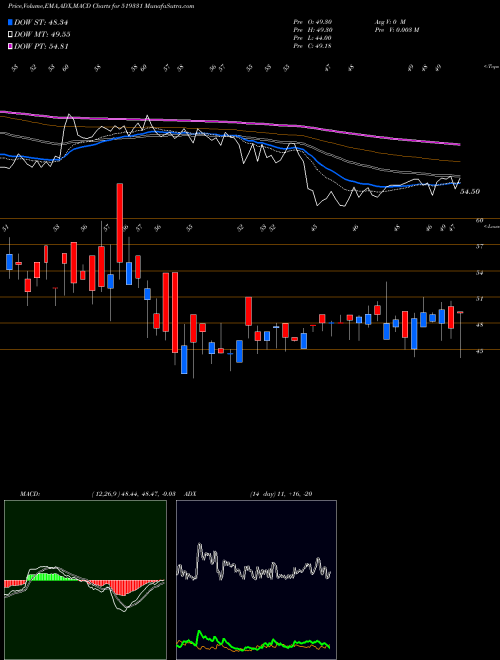This screenshot has height=660, width=500.
Task: Click the tallest red candlestick near 64
Action: [x=120, y=223]
